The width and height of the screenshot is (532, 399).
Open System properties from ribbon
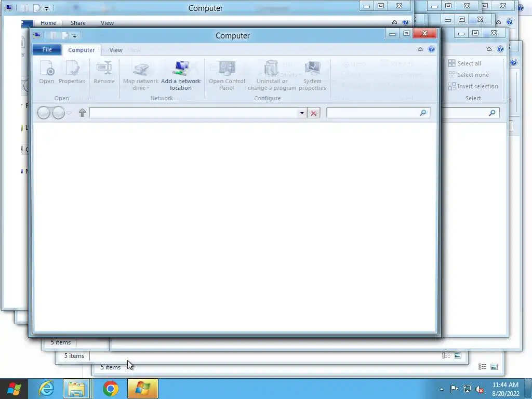[x=312, y=76]
